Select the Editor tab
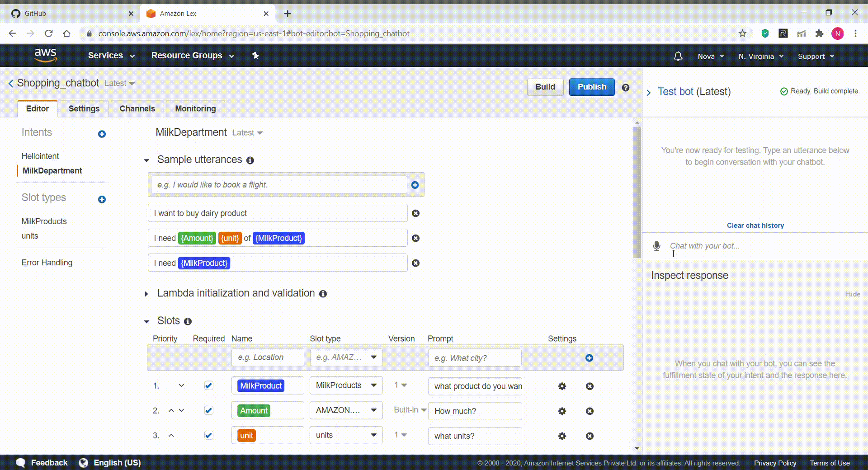Image resolution: width=868 pixels, height=470 pixels. [x=38, y=108]
